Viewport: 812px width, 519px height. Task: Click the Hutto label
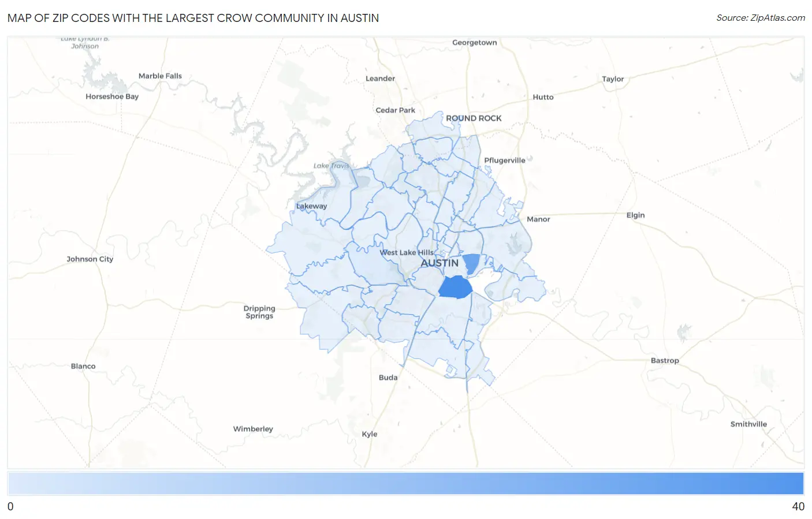(543, 98)
